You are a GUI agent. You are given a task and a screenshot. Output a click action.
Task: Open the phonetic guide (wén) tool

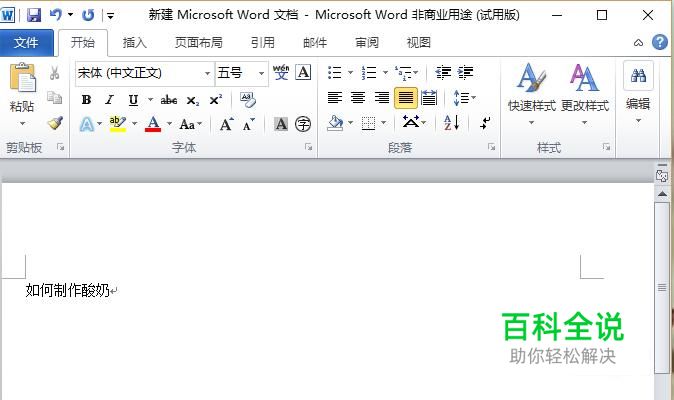click(x=281, y=73)
